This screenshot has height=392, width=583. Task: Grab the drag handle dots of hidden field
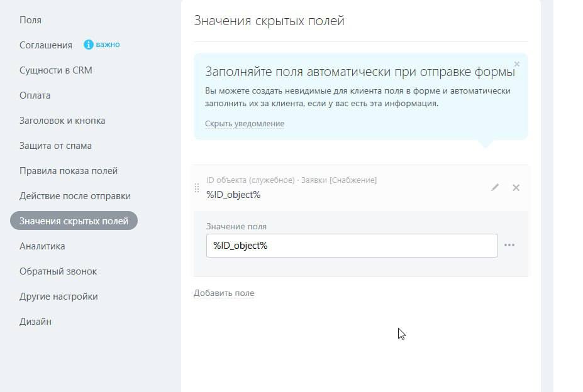[197, 188]
